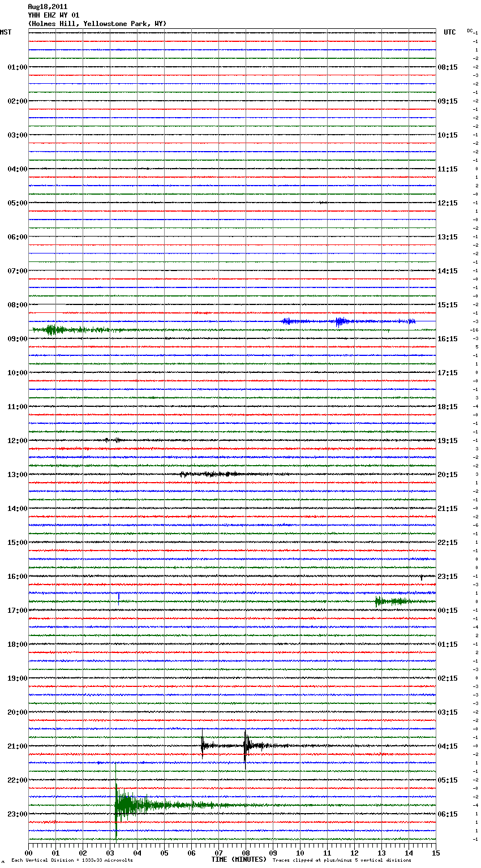Select the 22:00 MST time label
This screenshot has width=481, height=868.
coord(18,780)
